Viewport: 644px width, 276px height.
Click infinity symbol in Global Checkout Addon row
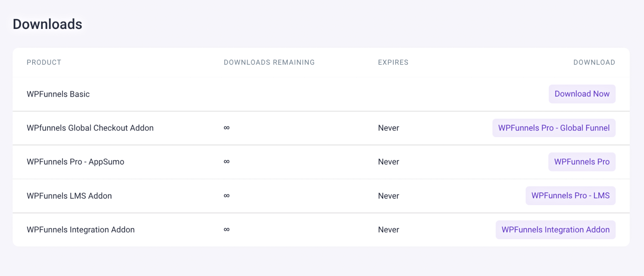(226, 127)
